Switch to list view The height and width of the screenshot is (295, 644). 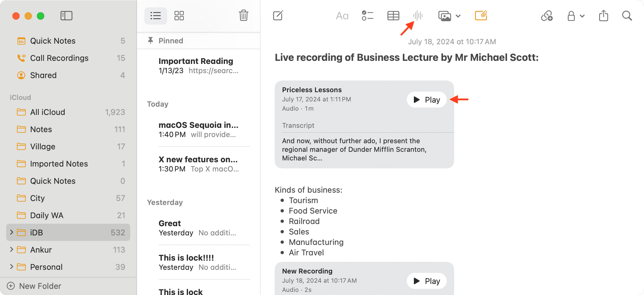pyautogui.click(x=156, y=16)
